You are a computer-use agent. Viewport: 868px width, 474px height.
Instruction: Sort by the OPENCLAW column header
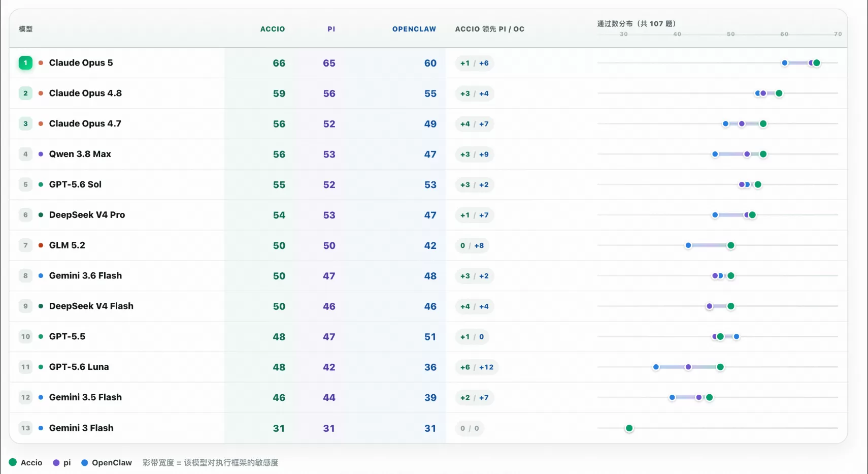pyautogui.click(x=414, y=29)
